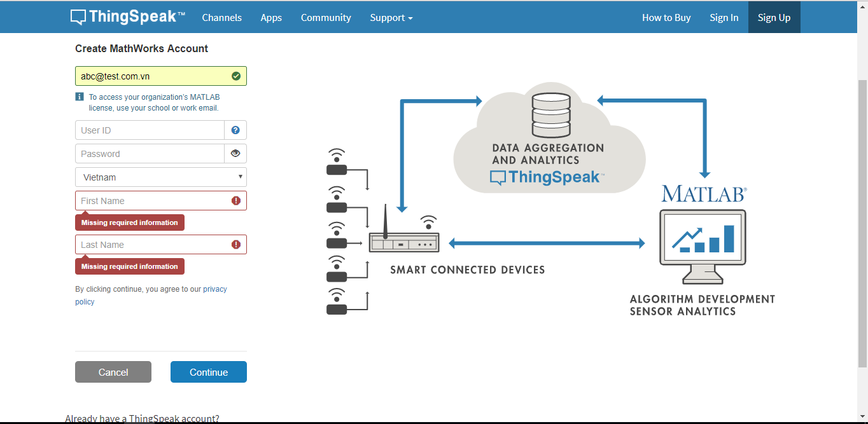The image size is (868, 424).
Task: Click the ThingSpeak logo in diagram cloud
Action: [x=547, y=177]
